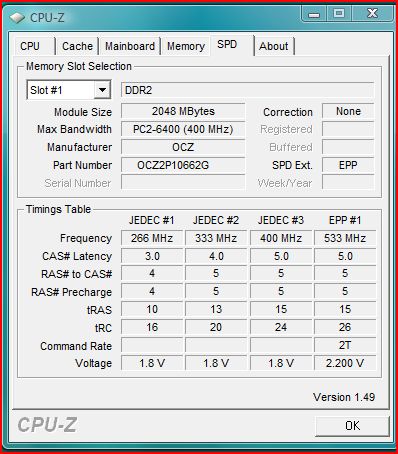398x454 pixels.
Task: Open the About tab
Action: click(274, 46)
